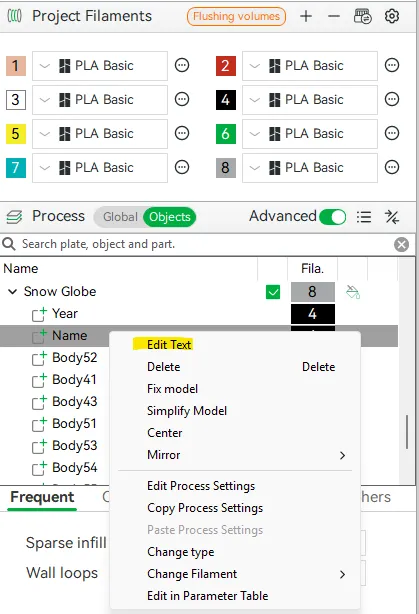Screen dimensions: 419x614
Task: Click Project Filaments spool icon
Action: click(x=14, y=16)
